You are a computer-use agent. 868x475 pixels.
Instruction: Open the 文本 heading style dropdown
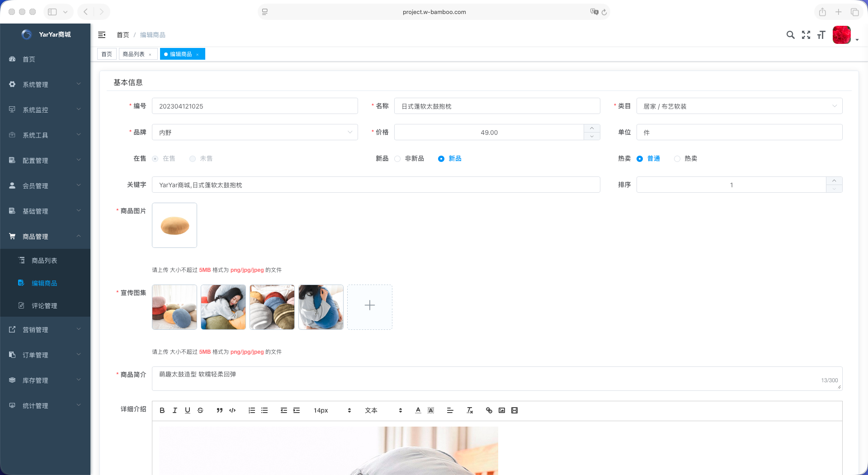click(383, 410)
